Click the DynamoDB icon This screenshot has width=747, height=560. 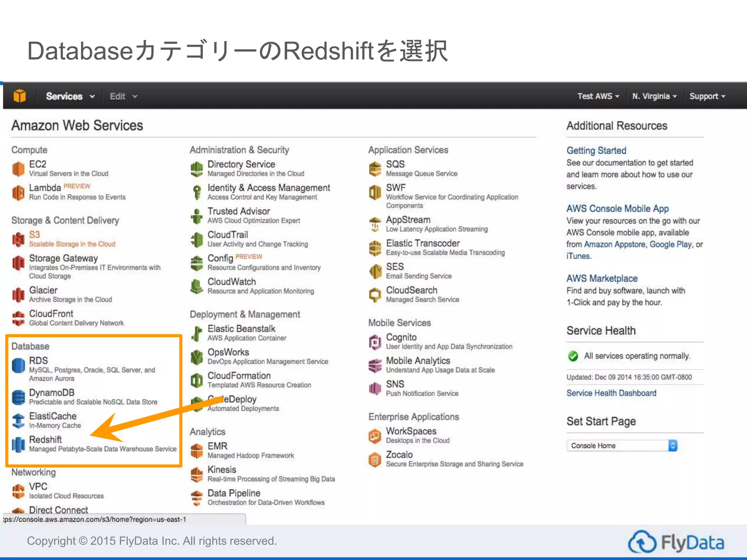click(x=18, y=397)
